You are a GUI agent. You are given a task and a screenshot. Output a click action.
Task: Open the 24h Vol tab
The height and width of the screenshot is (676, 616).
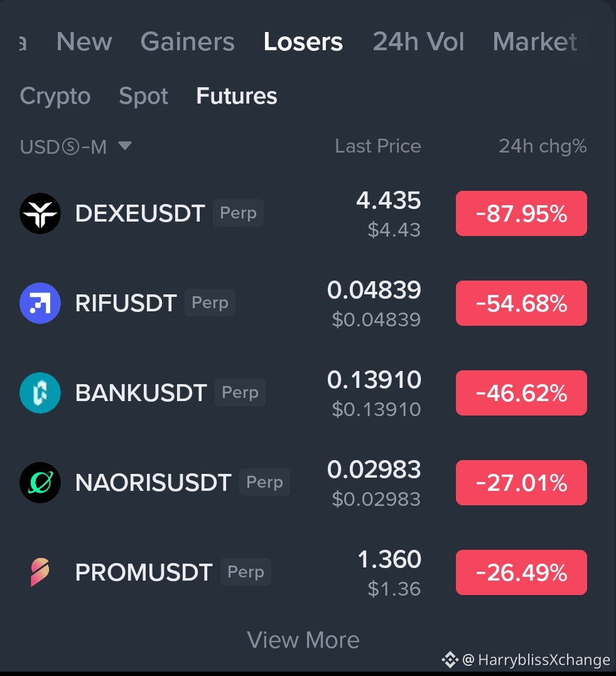click(418, 42)
